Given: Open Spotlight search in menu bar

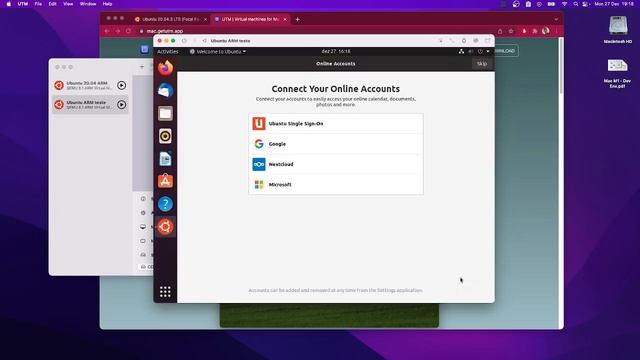Looking at the screenshot, I should [x=576, y=4].
